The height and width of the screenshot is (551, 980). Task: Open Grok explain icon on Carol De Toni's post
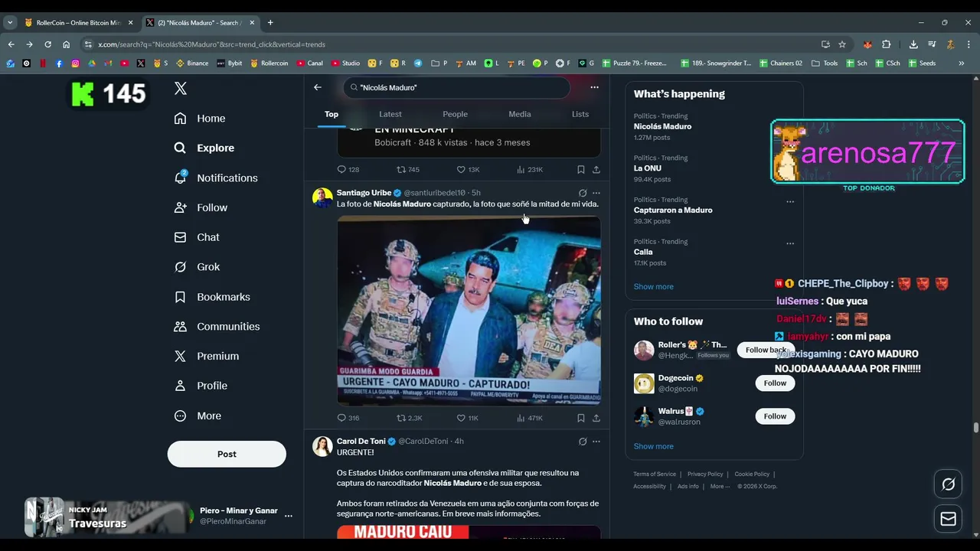(x=583, y=442)
